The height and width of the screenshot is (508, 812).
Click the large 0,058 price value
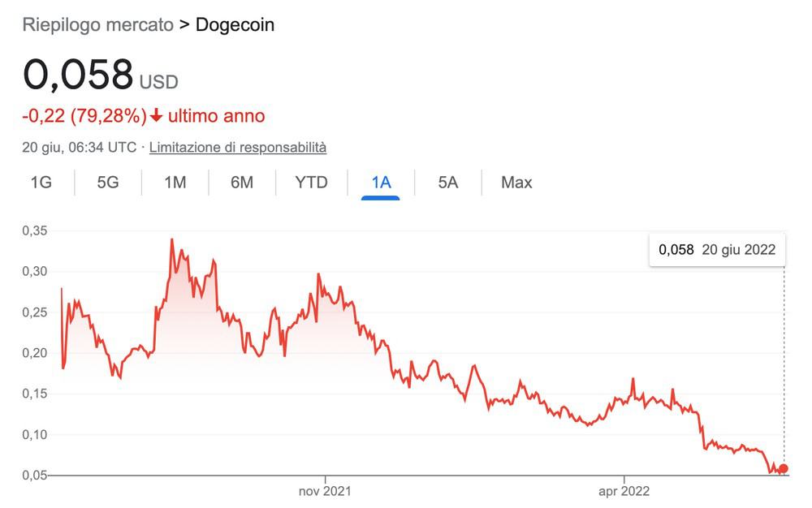pyautogui.click(x=78, y=75)
